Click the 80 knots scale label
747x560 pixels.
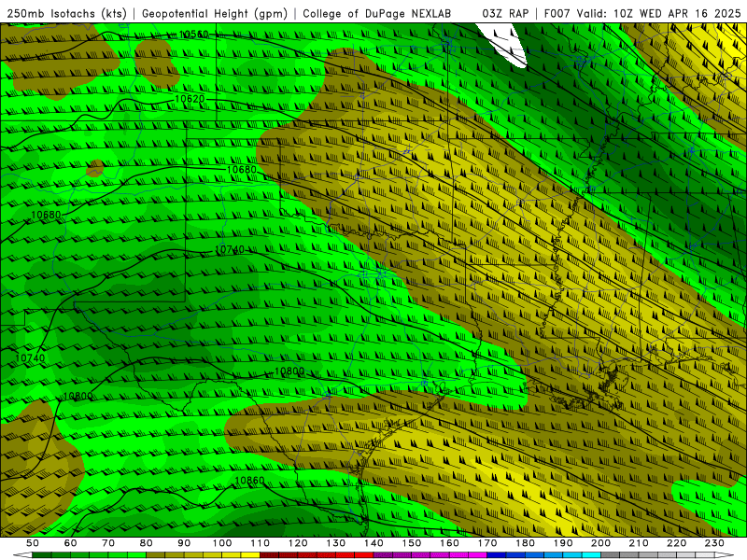pos(147,543)
